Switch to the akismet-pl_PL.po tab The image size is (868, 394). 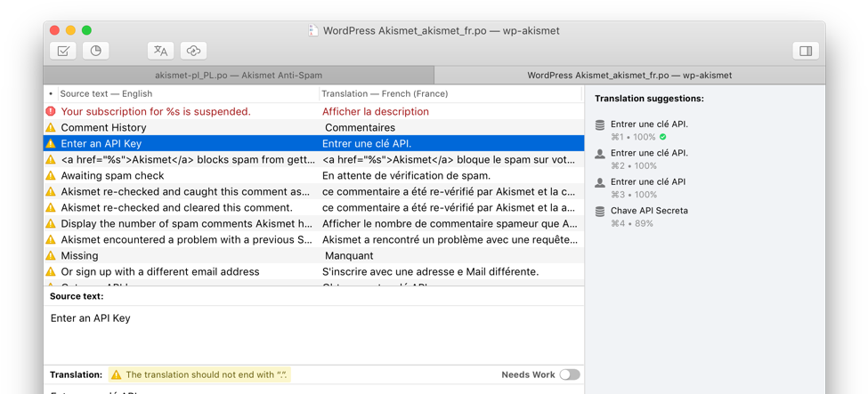click(x=239, y=76)
